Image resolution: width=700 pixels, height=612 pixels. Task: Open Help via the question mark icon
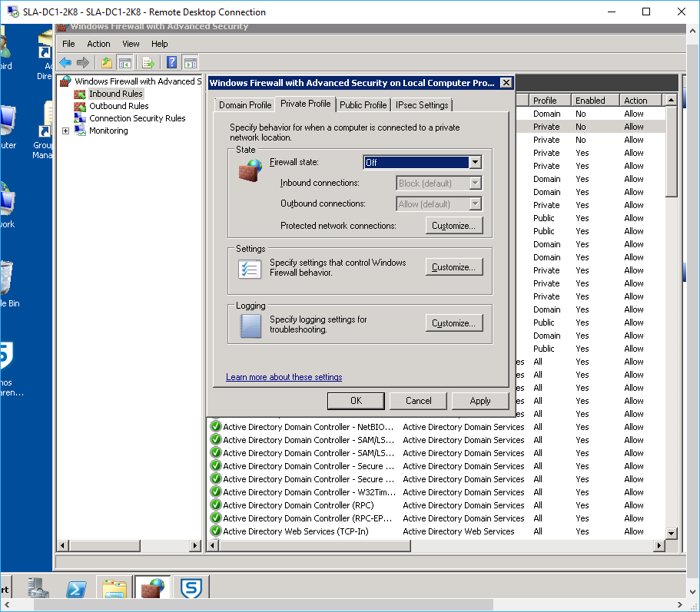click(172, 62)
